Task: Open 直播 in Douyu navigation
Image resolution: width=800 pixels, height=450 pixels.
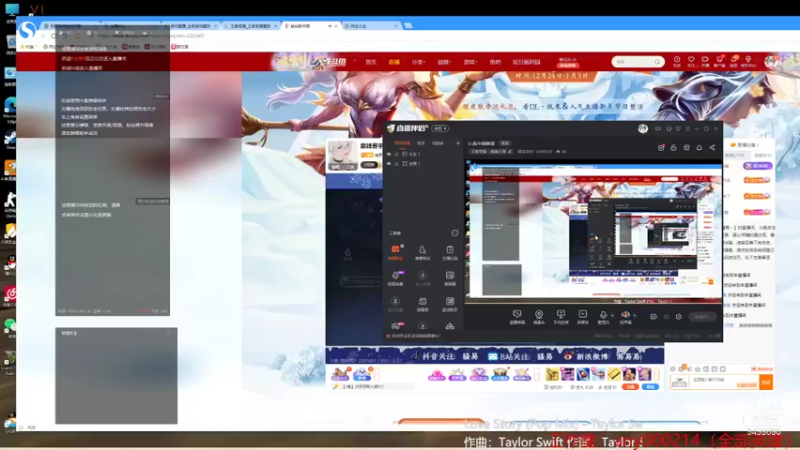Action: 394,62
